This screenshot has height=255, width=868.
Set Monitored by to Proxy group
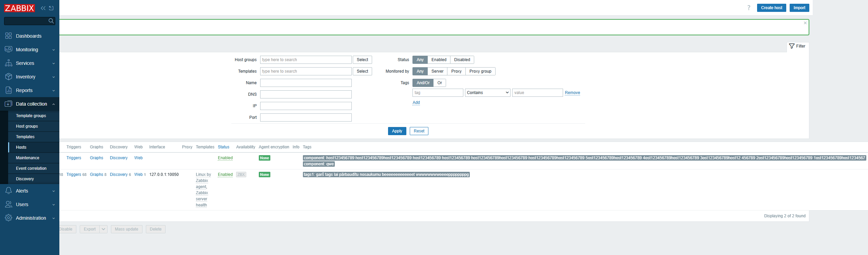(x=480, y=71)
